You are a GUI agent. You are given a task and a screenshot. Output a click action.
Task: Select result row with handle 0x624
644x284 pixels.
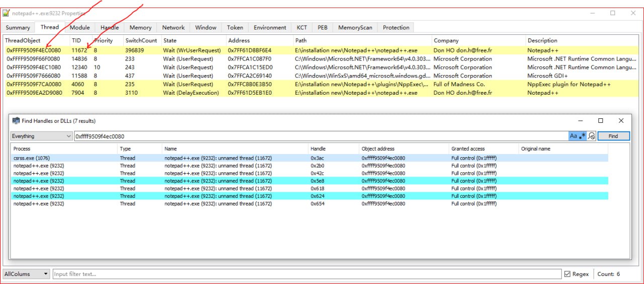tap(309, 196)
